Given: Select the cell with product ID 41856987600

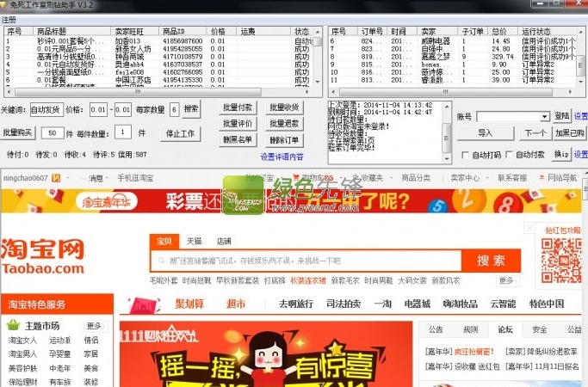Looking at the screenshot, I should 183,41.
